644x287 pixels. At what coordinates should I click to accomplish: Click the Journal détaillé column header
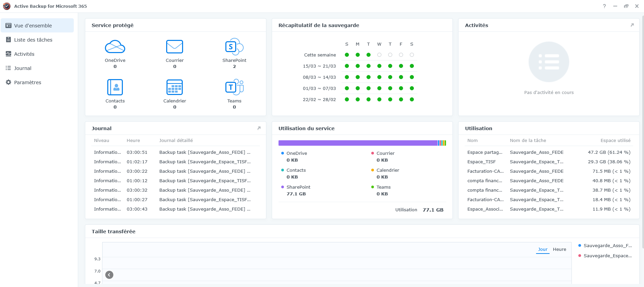(176, 141)
